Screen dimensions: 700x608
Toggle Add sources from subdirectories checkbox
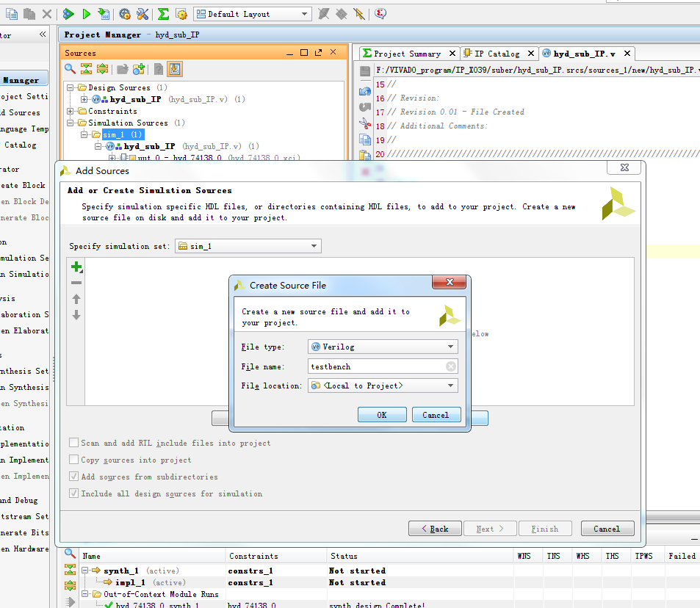coord(74,477)
